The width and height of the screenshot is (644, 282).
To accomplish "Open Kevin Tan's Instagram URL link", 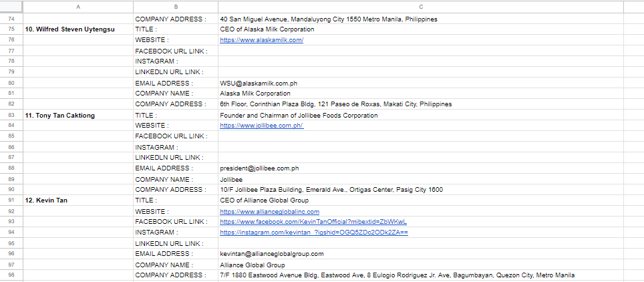I will [314, 233].
